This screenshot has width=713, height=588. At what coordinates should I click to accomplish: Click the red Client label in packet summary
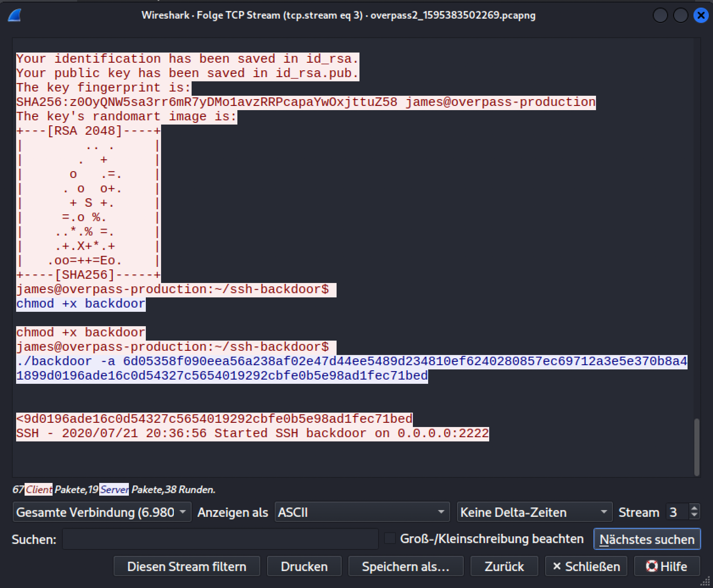[x=39, y=489]
